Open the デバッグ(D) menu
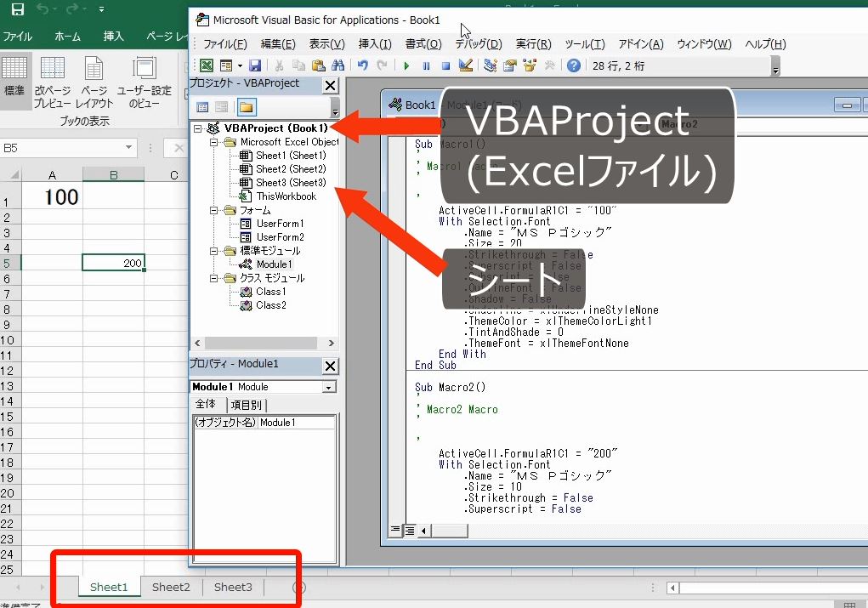Image resolution: width=868 pixels, height=608 pixels. [x=479, y=44]
